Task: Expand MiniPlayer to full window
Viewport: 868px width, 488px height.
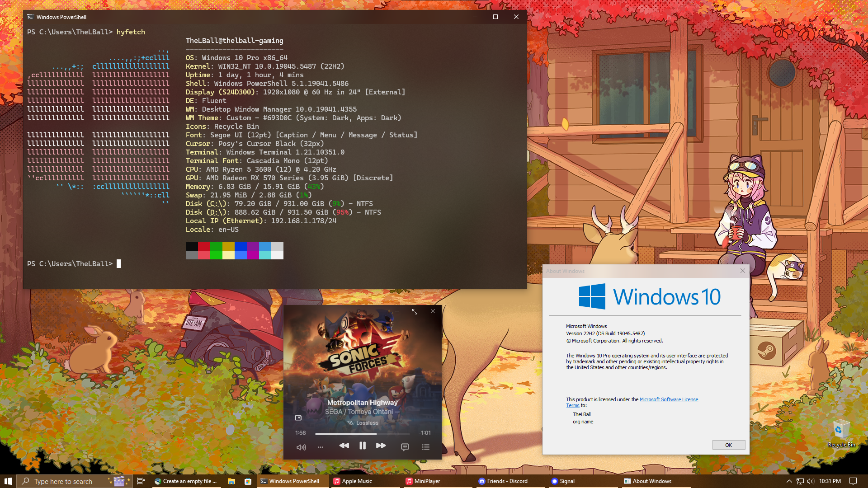Action: click(415, 312)
